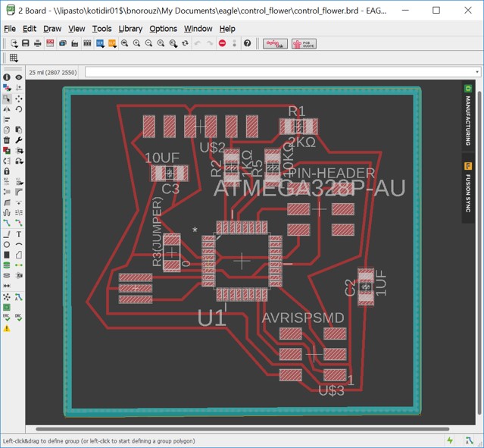Open the View menu

coord(77,29)
